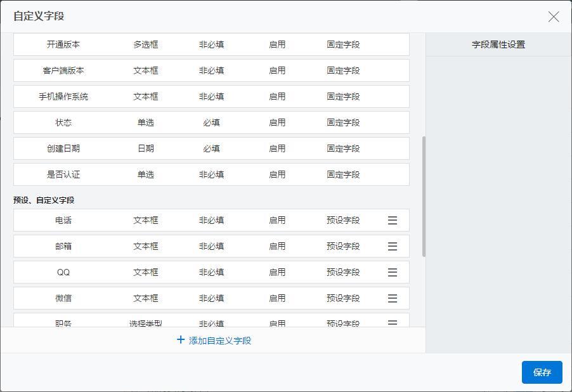Image resolution: width=572 pixels, height=392 pixels.
Task: Select the 微信 preset field name
Action: tap(63, 298)
